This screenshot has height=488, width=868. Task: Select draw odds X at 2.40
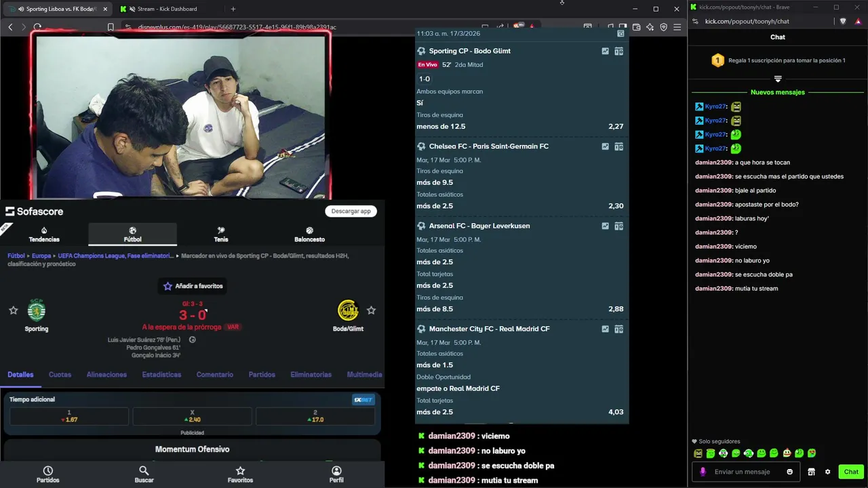click(x=192, y=416)
